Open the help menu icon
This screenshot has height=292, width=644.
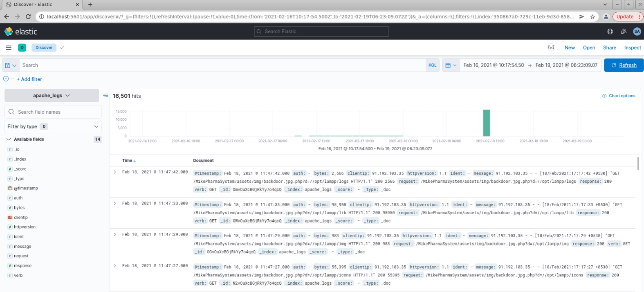tap(610, 31)
